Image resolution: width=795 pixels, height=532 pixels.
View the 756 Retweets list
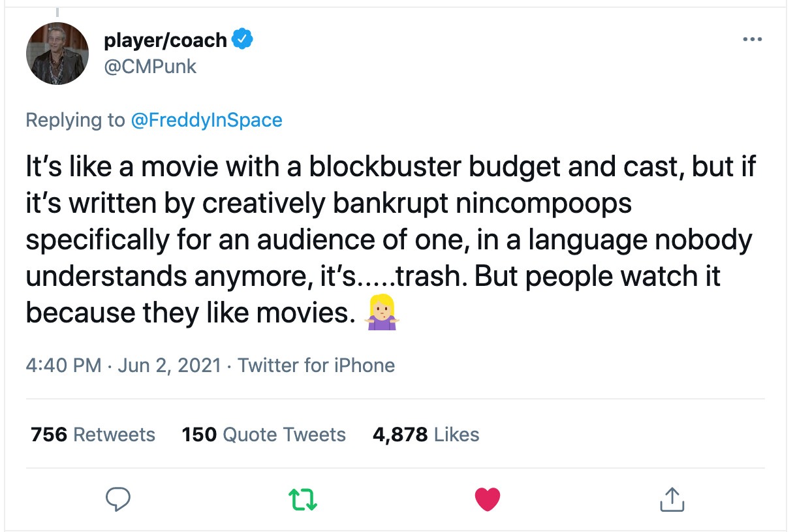93,434
